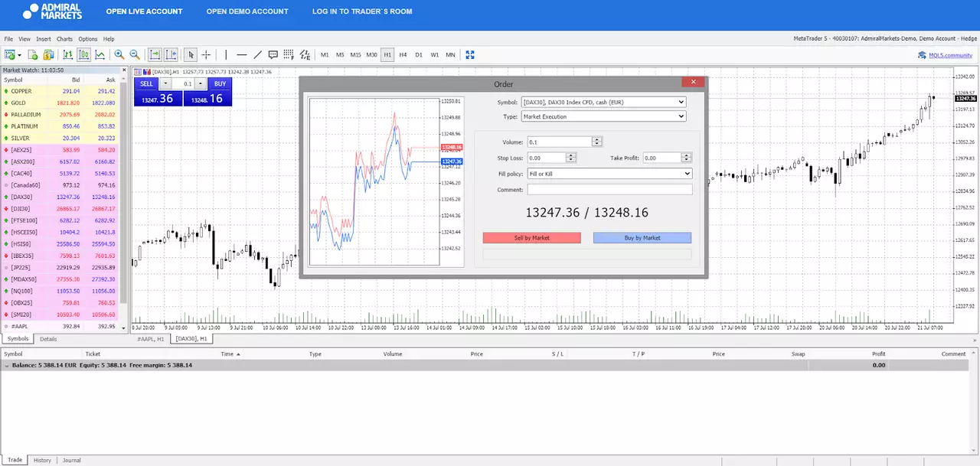Toggle chart shift from right border

(x=171, y=54)
